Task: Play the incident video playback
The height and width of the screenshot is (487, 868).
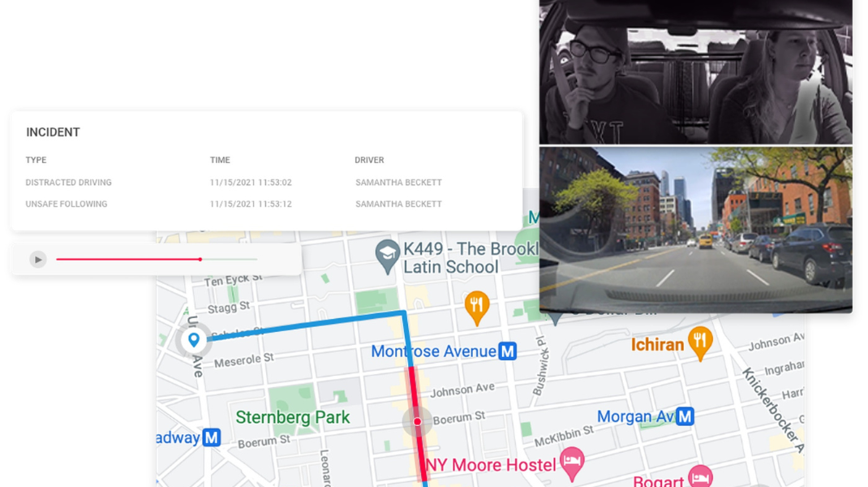Action: [37, 259]
